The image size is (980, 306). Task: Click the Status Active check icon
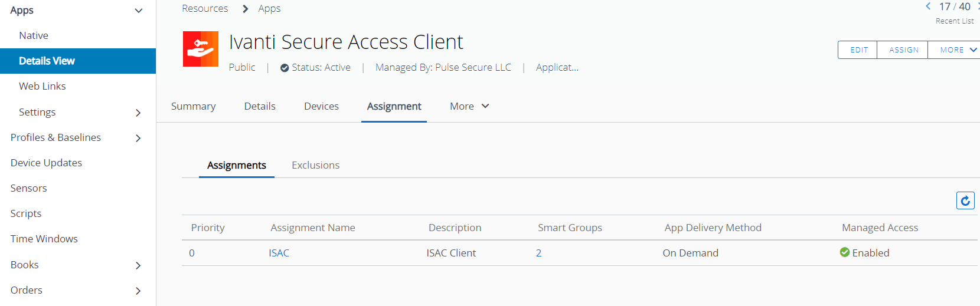(x=285, y=68)
